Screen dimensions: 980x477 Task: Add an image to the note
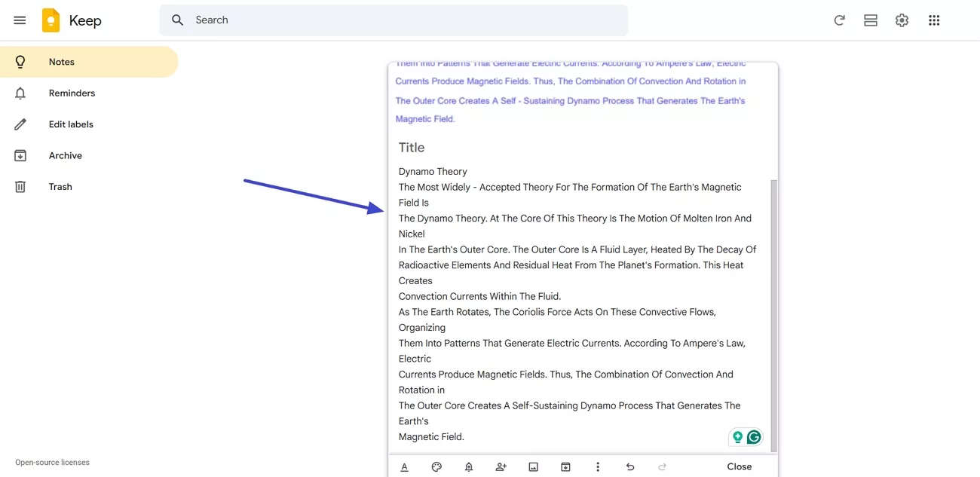533,466
